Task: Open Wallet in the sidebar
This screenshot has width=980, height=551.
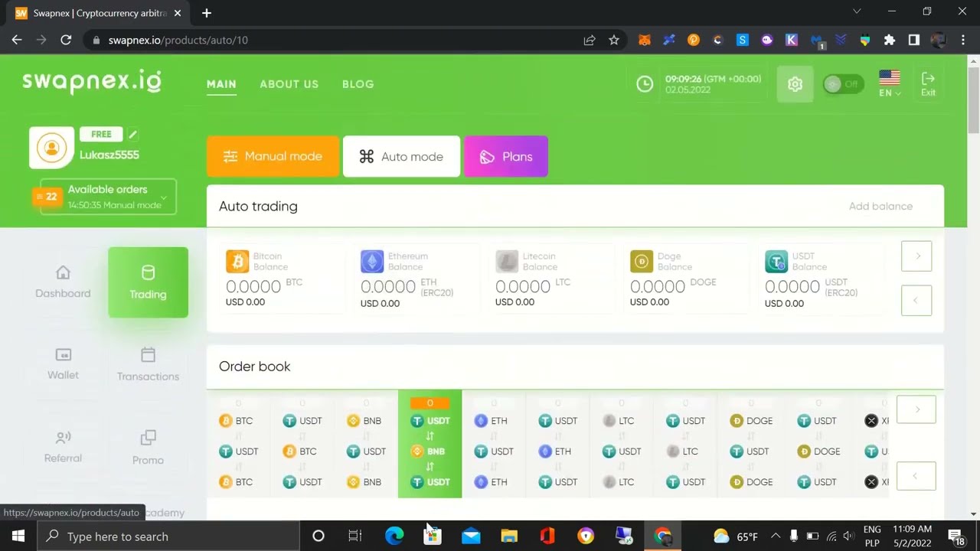Action: click(x=63, y=364)
